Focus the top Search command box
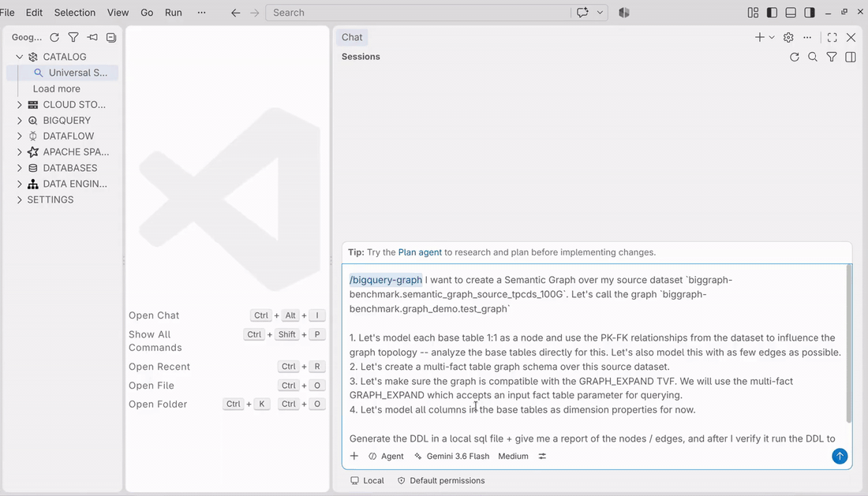The image size is (868, 496). [417, 13]
